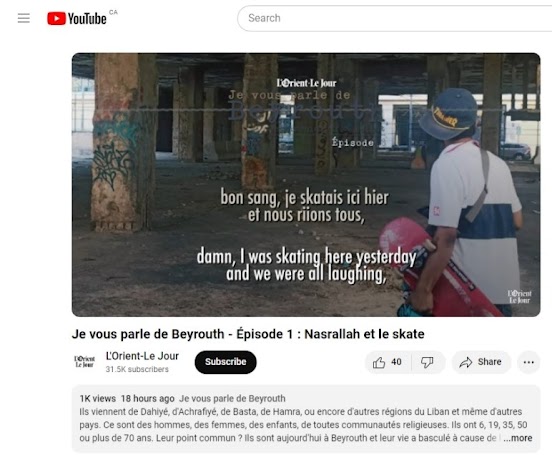The height and width of the screenshot is (455, 552).
Task: Open the Je vous parle de Beyrouth playlist link
Action: [232, 398]
